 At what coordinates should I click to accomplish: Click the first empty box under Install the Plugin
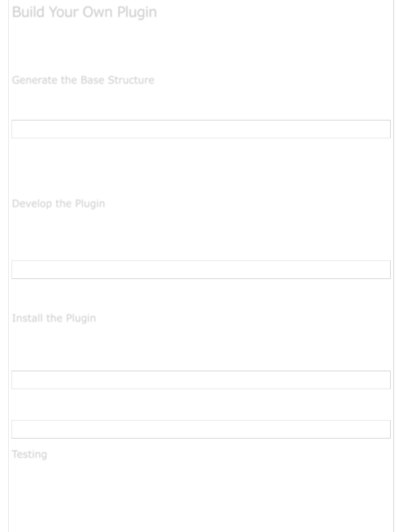pos(201,380)
